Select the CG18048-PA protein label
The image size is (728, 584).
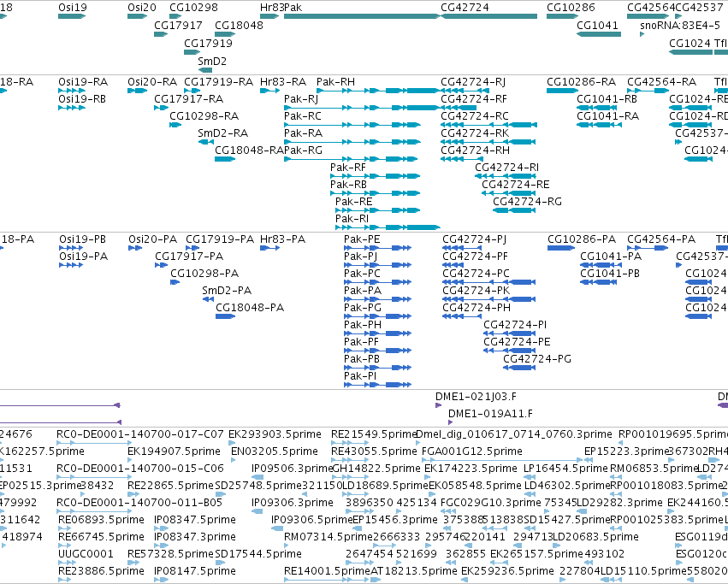250,308
